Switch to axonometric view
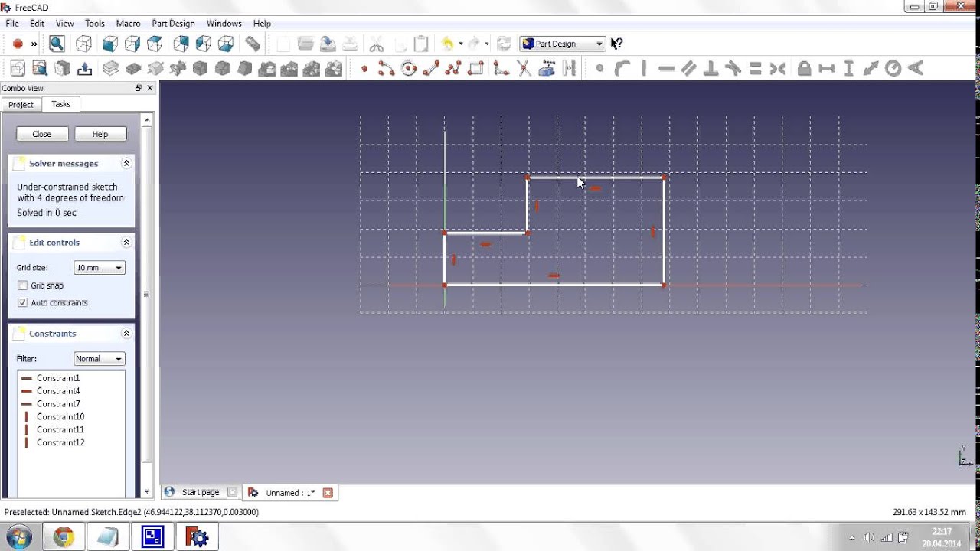 [x=83, y=44]
